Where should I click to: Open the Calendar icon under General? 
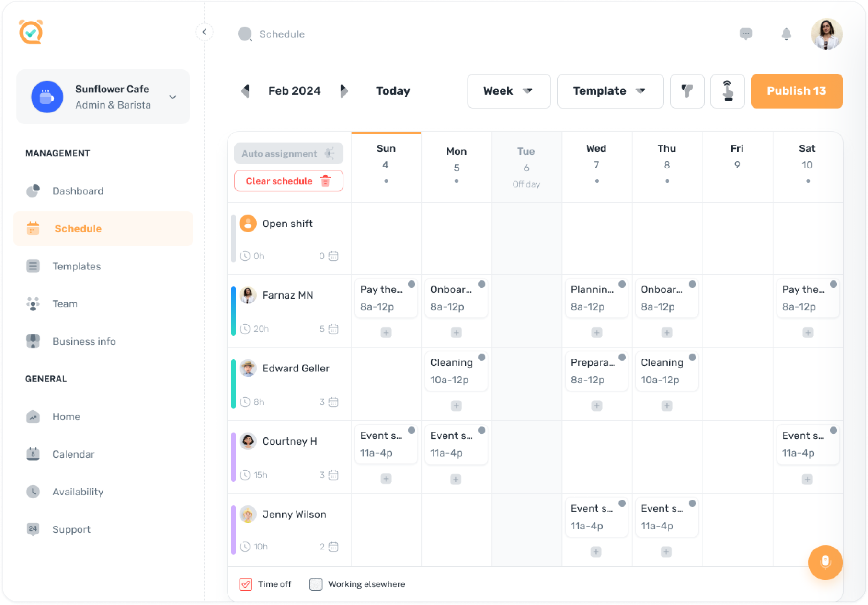click(x=33, y=454)
